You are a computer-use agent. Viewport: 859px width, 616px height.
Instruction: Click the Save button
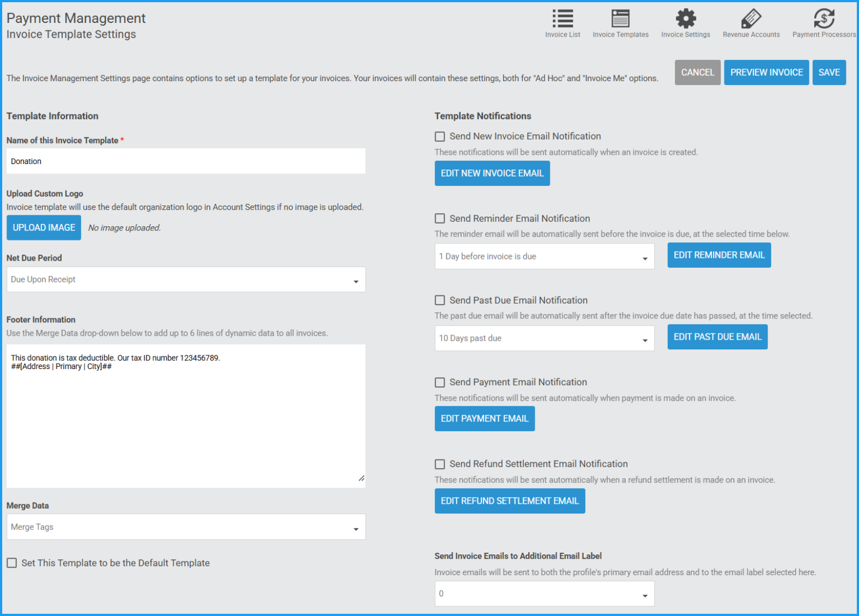click(x=828, y=73)
